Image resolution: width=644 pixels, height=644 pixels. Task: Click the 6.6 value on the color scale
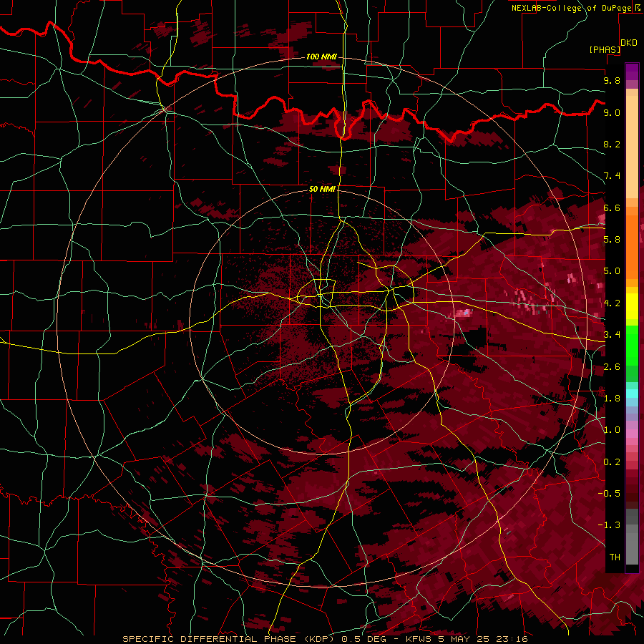(612, 208)
